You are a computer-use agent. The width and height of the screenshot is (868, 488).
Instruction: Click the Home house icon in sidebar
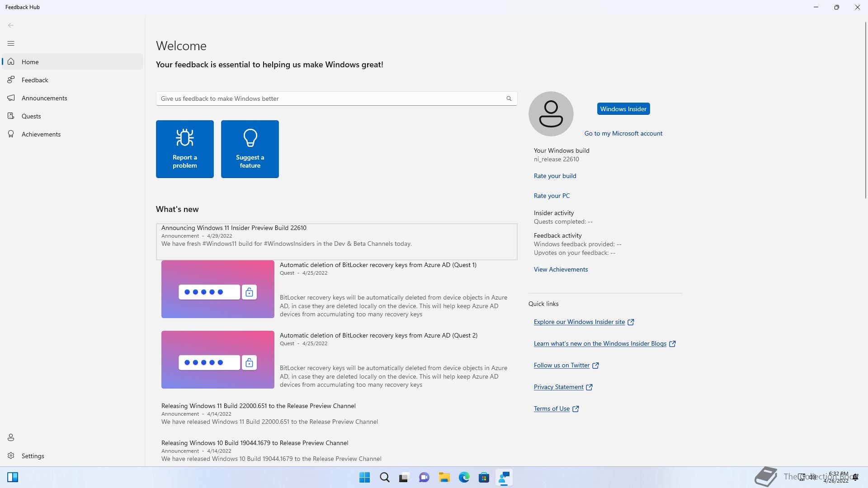click(x=11, y=61)
